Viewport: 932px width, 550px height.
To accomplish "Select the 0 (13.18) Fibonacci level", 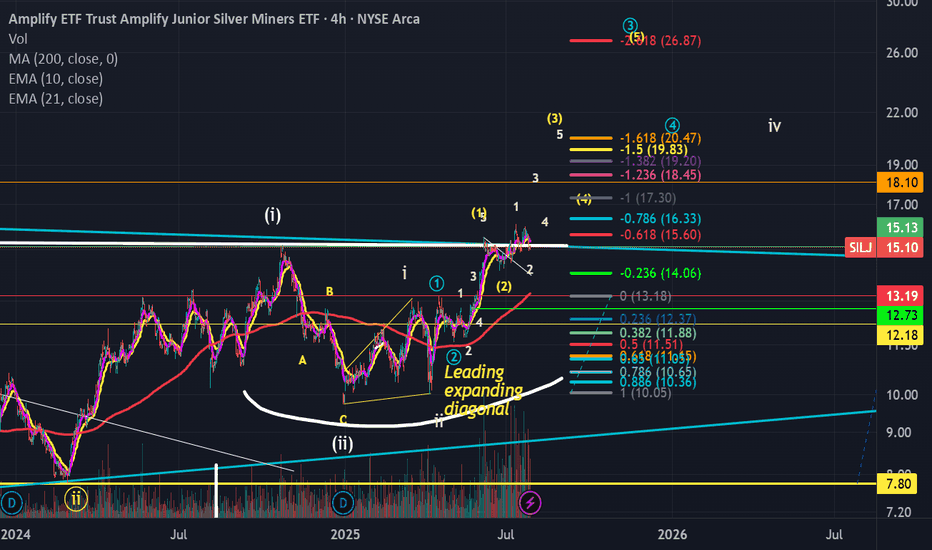I will 646,296.
